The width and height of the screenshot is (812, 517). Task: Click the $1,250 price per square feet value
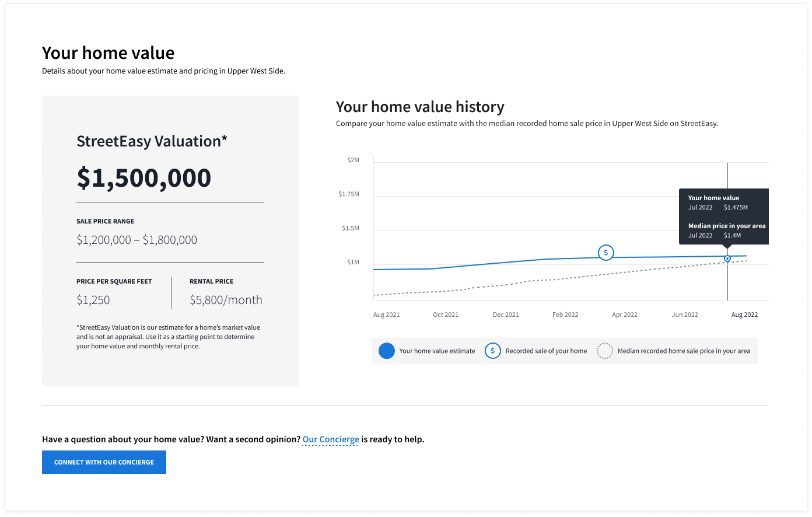tap(93, 300)
